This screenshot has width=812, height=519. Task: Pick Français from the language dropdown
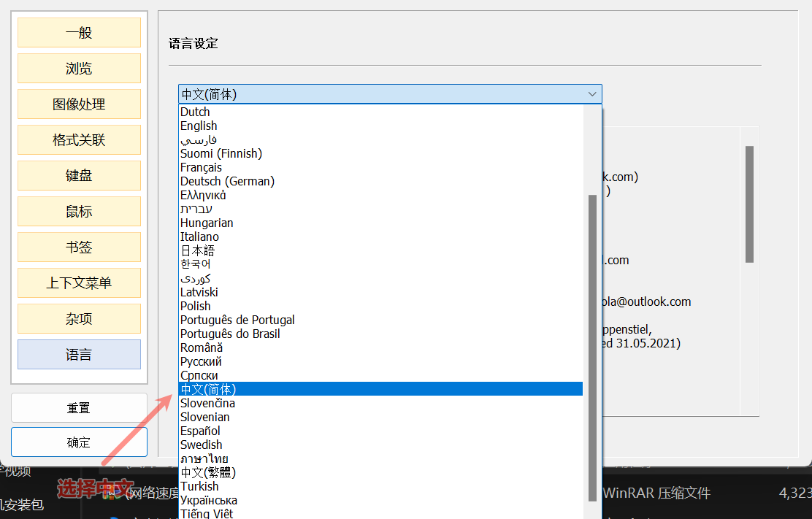(201, 167)
